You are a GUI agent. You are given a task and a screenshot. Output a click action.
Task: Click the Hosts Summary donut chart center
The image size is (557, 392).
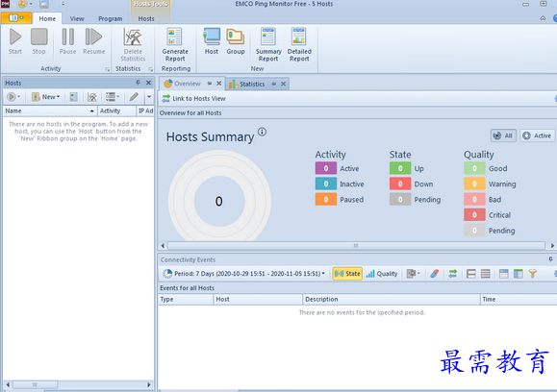(219, 201)
